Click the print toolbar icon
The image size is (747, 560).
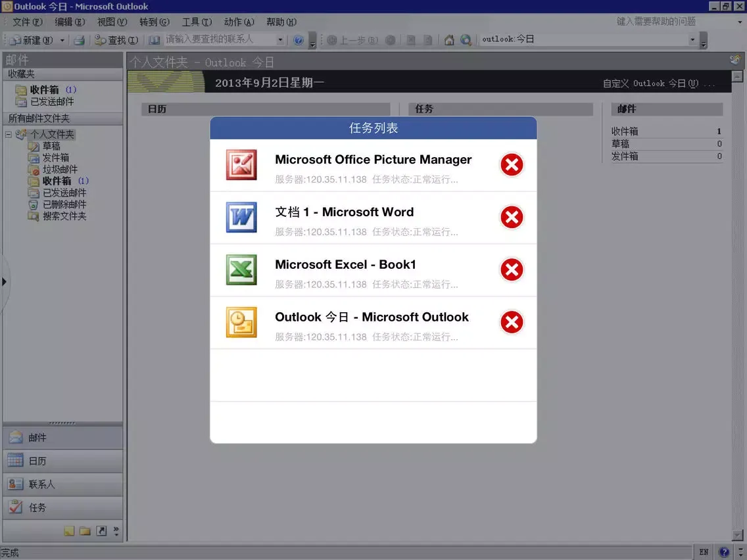tap(79, 41)
